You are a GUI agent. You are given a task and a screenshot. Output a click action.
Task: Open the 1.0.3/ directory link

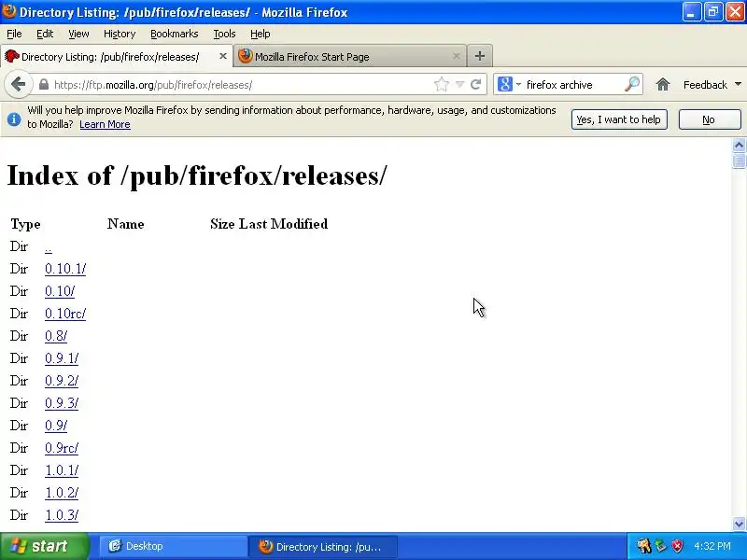62,515
